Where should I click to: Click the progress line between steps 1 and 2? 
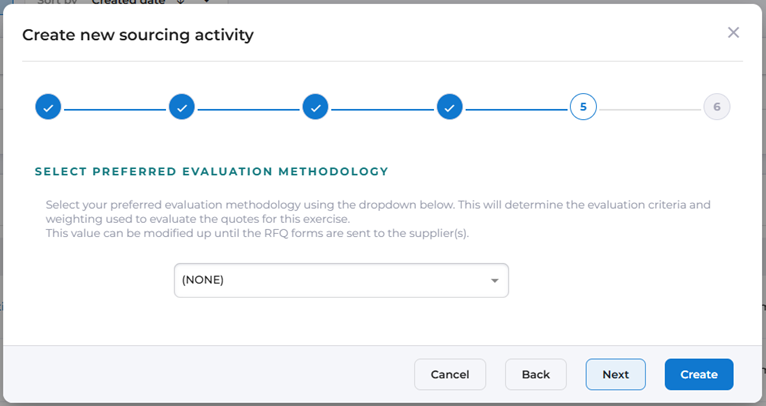point(115,107)
